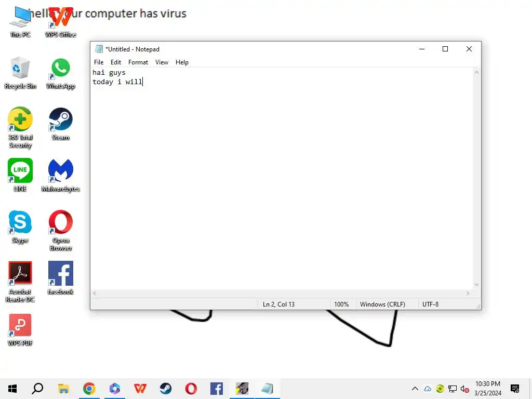Open taskbar Search
The width and height of the screenshot is (532, 399).
[37, 389]
